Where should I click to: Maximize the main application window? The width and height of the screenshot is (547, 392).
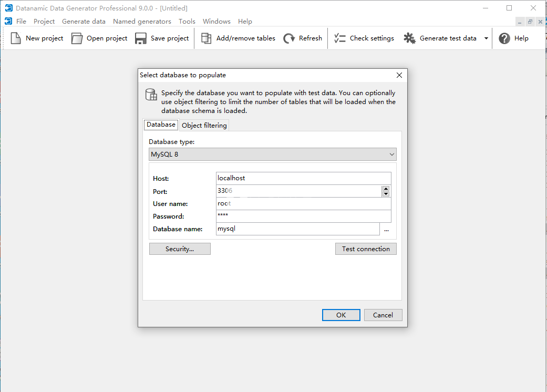pos(509,8)
